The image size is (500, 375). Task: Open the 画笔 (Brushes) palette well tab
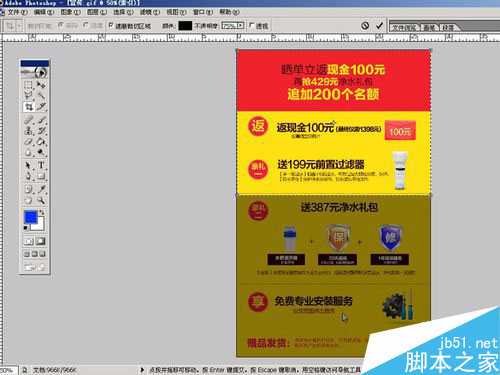click(429, 28)
